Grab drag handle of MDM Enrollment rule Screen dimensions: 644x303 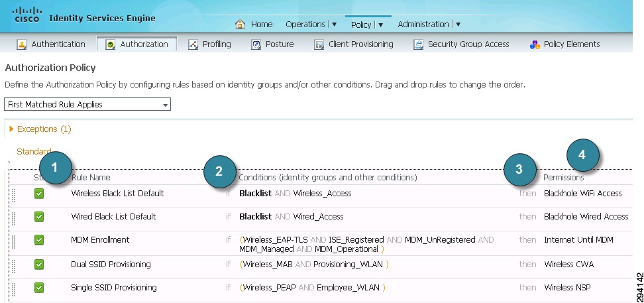[x=13, y=241]
